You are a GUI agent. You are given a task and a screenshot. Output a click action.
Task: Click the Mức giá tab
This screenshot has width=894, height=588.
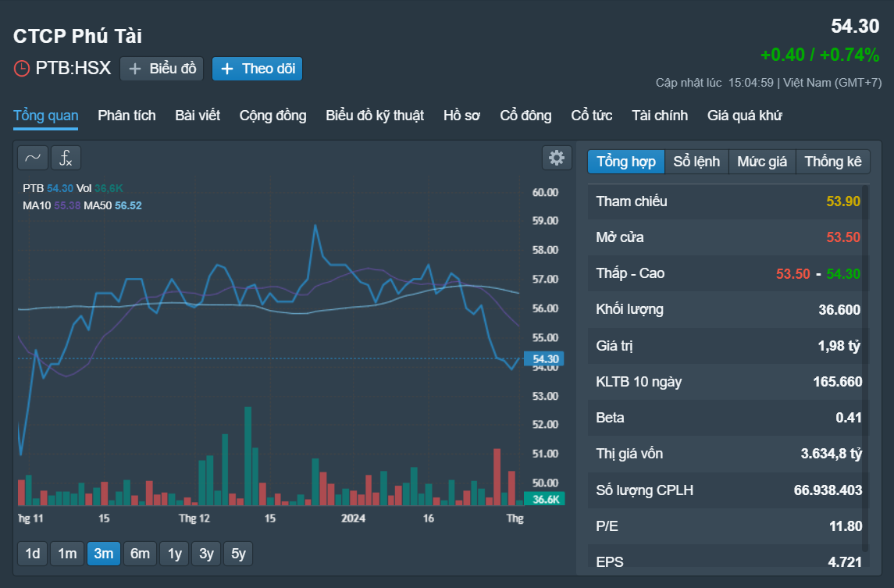click(762, 162)
